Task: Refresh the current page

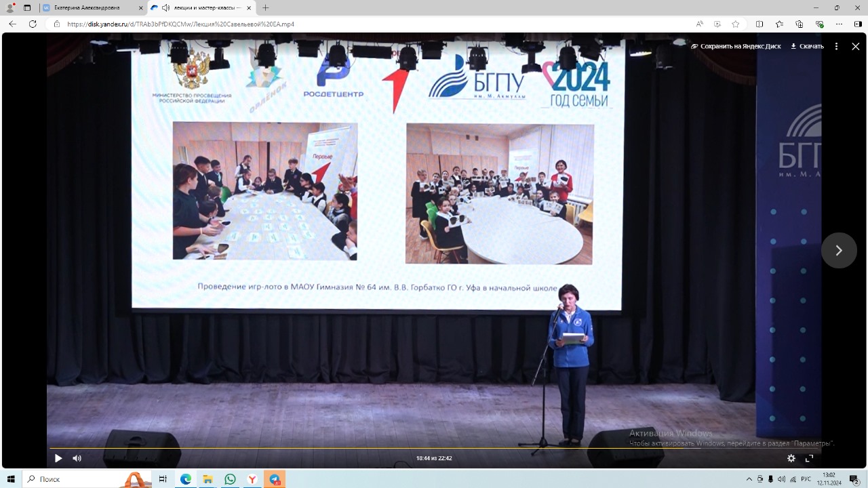Action: pyautogui.click(x=33, y=24)
